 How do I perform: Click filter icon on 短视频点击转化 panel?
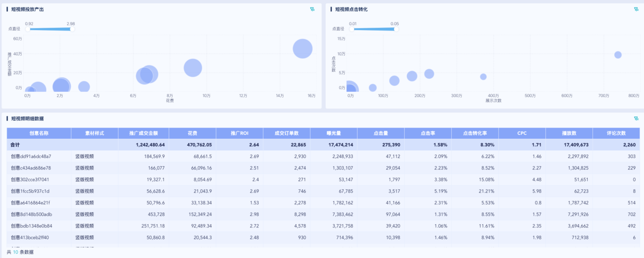(x=636, y=9)
